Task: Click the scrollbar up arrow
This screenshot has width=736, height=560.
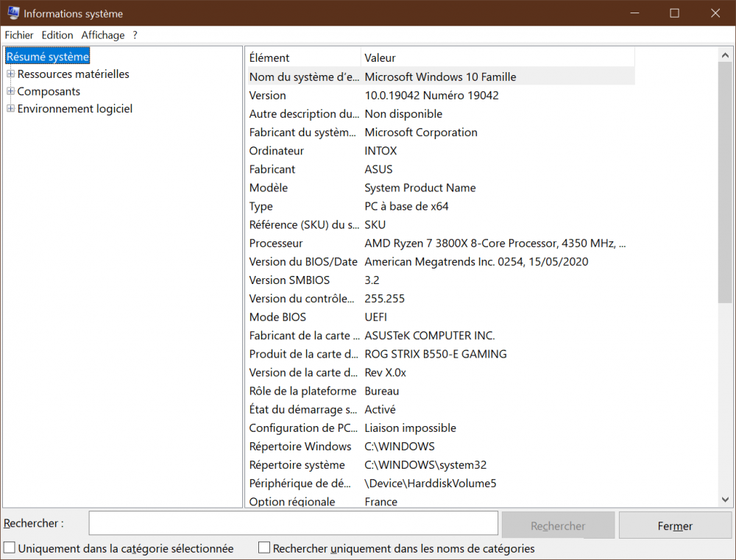Action: [725, 55]
